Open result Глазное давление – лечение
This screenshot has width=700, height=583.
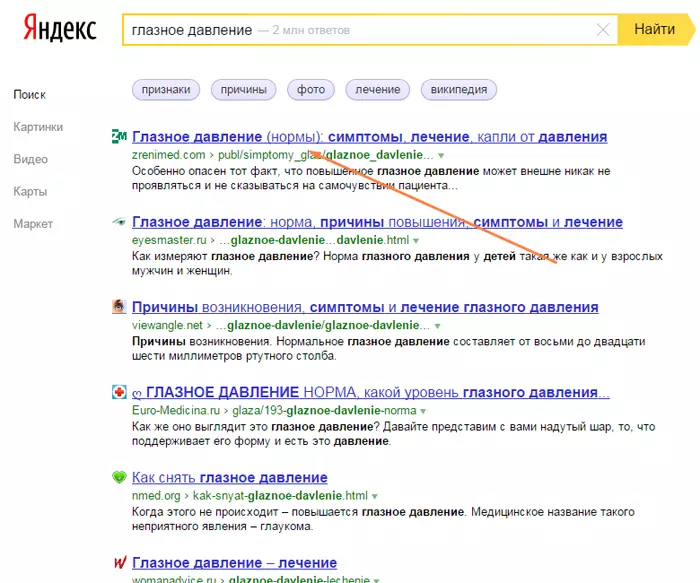tap(234, 563)
